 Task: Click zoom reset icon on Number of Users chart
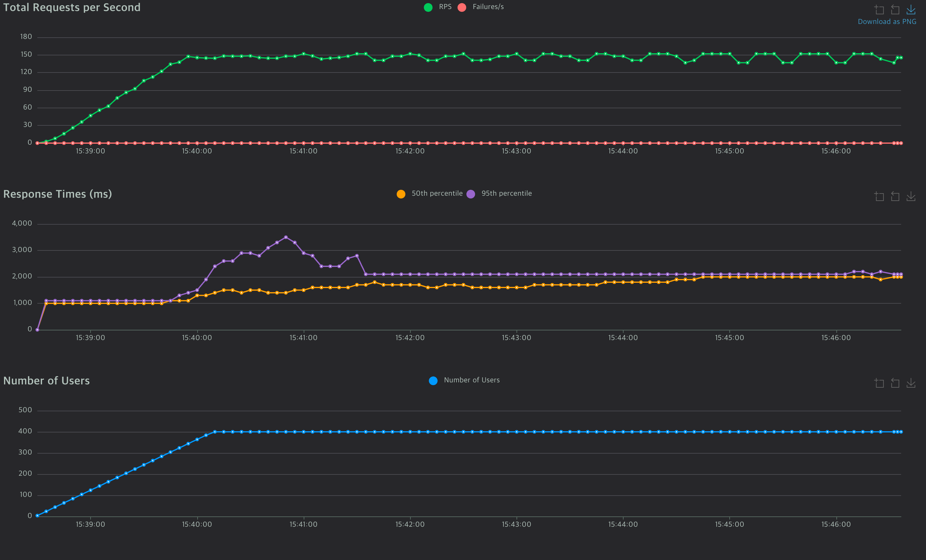coord(895,383)
